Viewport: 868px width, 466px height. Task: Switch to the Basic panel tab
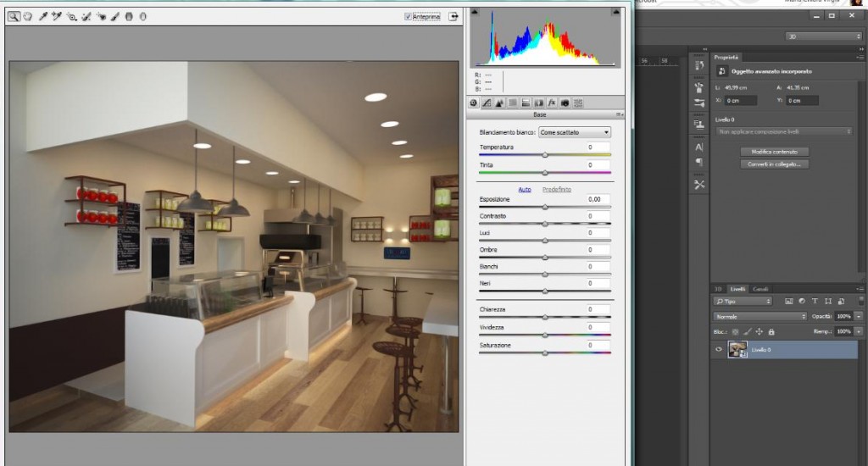coord(474,103)
